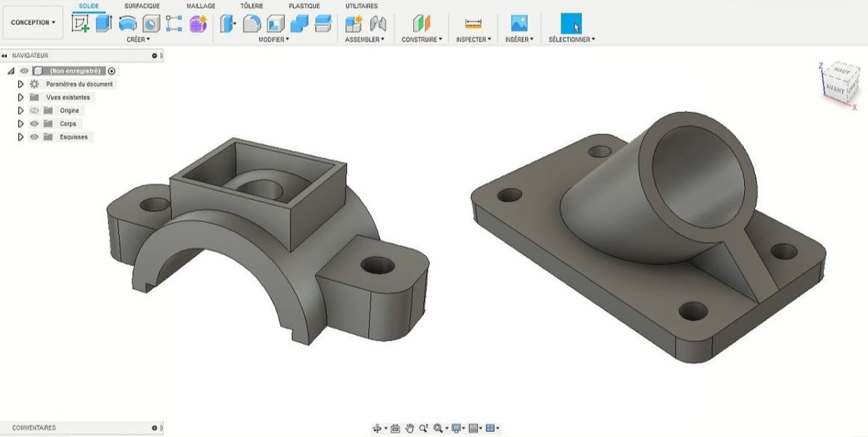
Task: Open the MODIFIER dropdown menu
Action: [274, 40]
